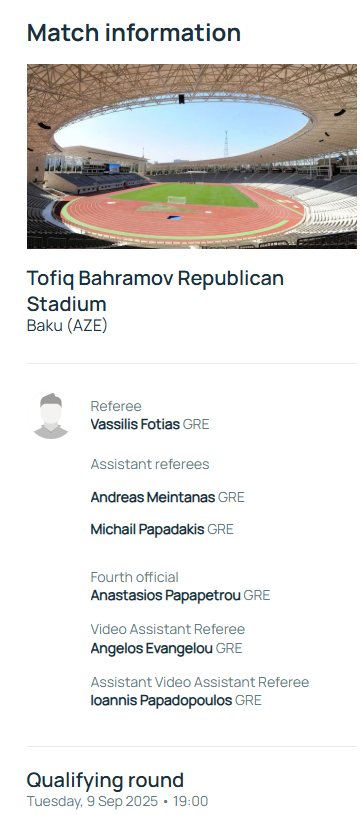Click the Match information heading
This screenshot has height=815, width=363.
pos(134,33)
